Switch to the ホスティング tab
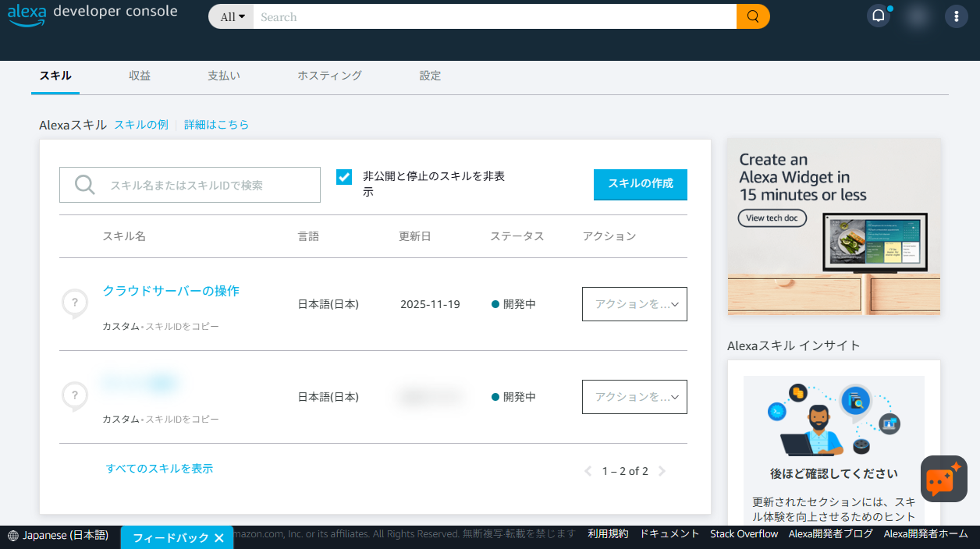 [329, 76]
